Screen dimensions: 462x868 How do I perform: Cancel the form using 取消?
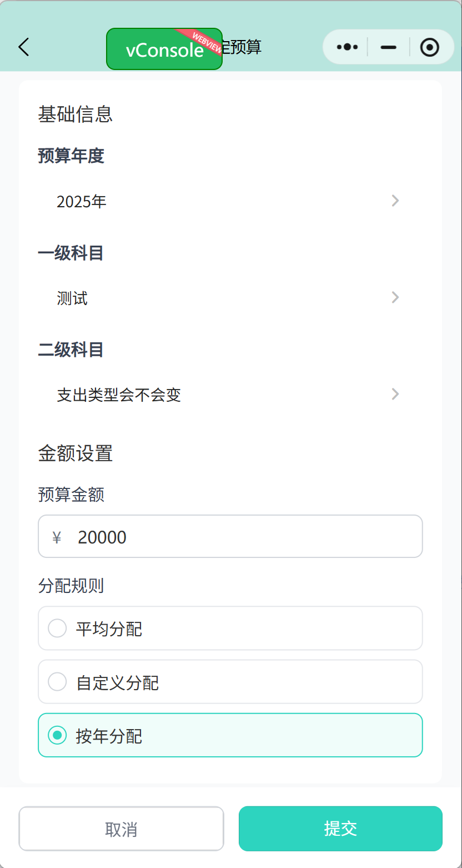click(x=121, y=828)
